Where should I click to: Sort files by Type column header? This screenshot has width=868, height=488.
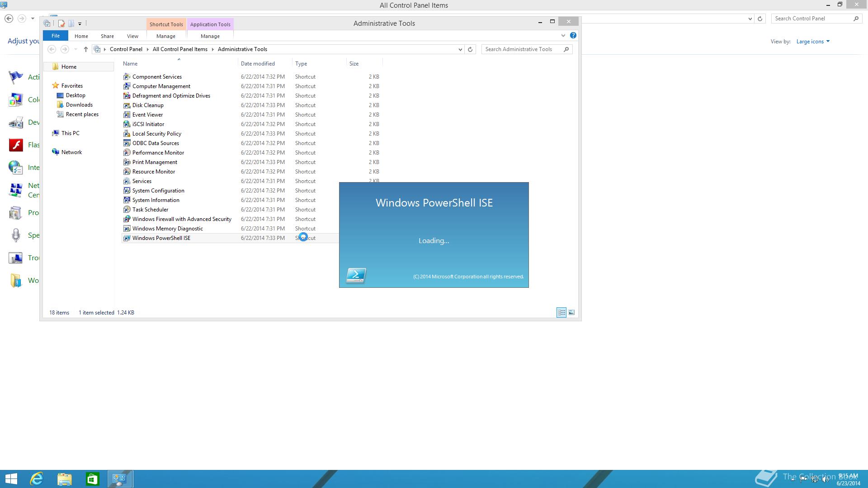[x=319, y=64]
